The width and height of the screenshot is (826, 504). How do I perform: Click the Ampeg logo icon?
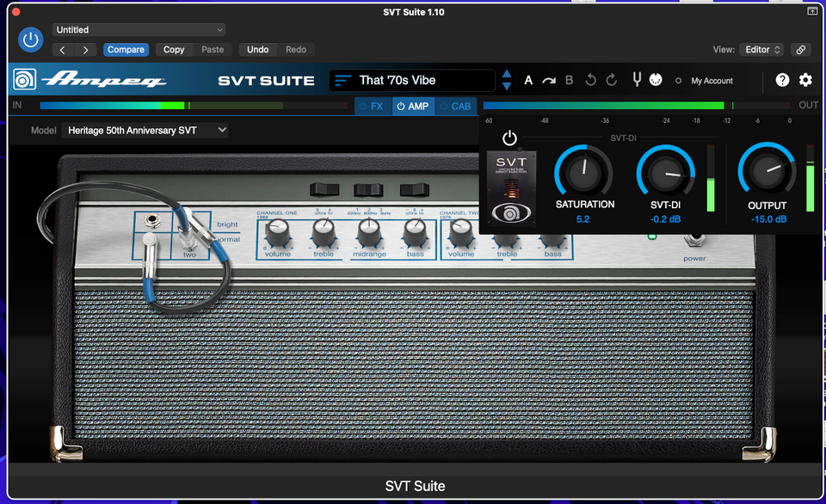25,80
